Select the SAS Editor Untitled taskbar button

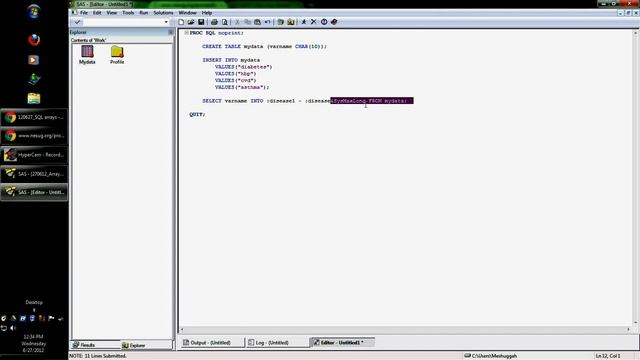(x=34, y=192)
